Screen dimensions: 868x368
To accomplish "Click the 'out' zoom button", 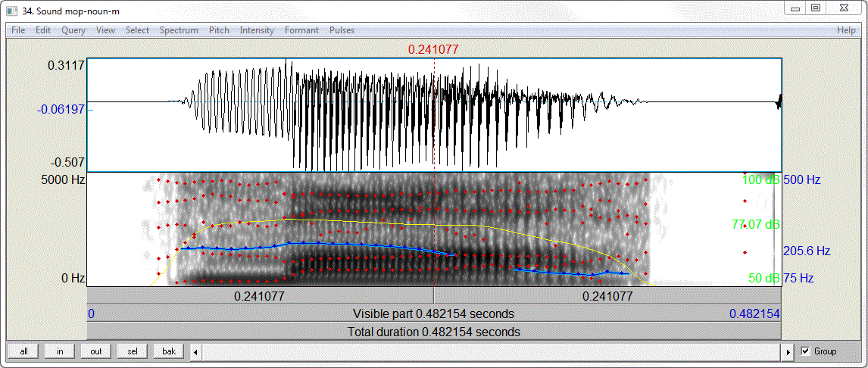I will click(x=95, y=351).
